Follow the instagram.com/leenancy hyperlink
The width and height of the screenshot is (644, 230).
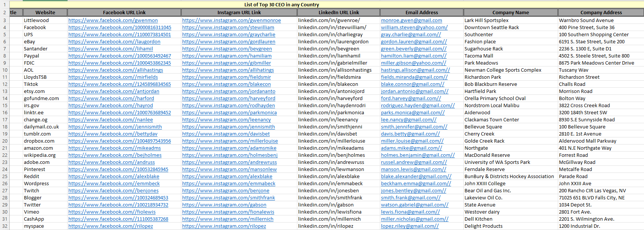pos(226,120)
